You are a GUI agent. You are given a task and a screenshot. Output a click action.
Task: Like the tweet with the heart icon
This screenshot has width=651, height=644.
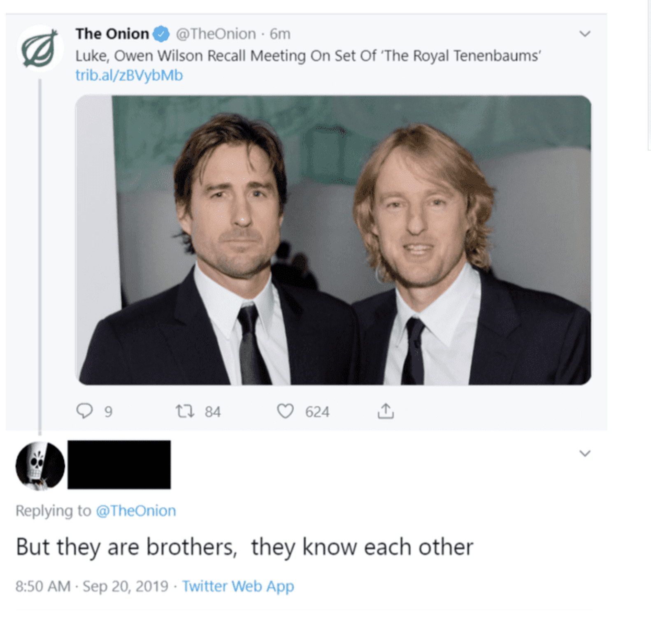285,411
